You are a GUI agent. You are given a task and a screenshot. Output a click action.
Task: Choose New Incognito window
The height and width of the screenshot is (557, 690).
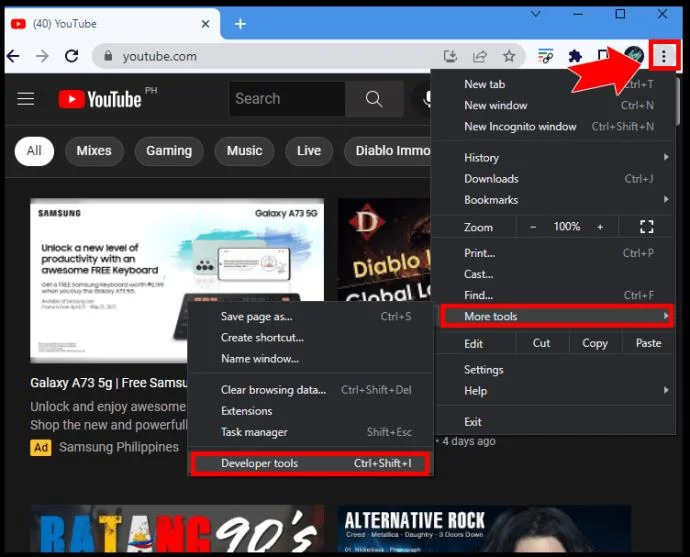(x=554, y=126)
